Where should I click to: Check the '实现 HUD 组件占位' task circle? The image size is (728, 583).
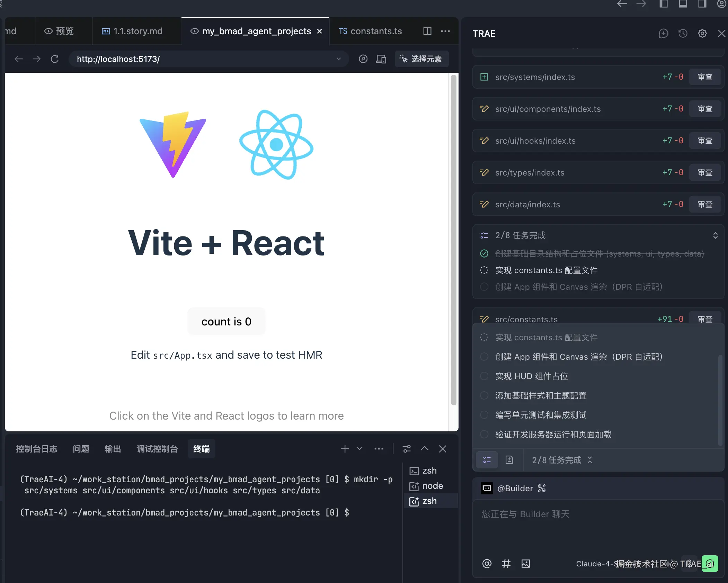484,376
